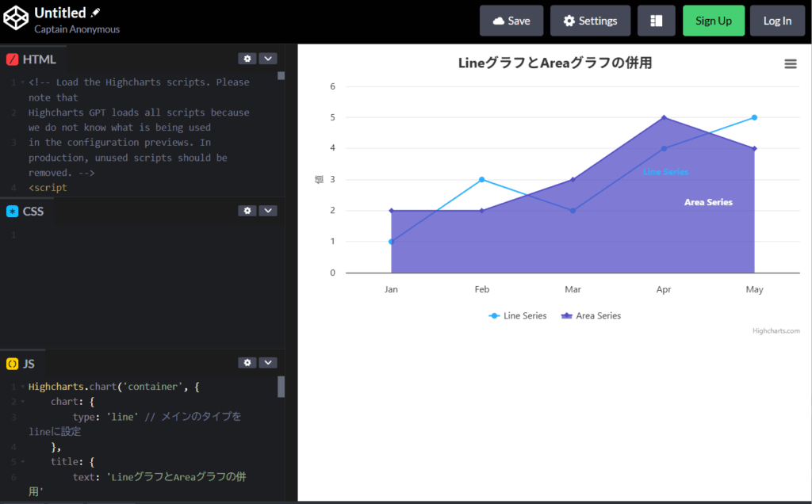Click the JS editor vertical scrollbar

[x=281, y=387]
